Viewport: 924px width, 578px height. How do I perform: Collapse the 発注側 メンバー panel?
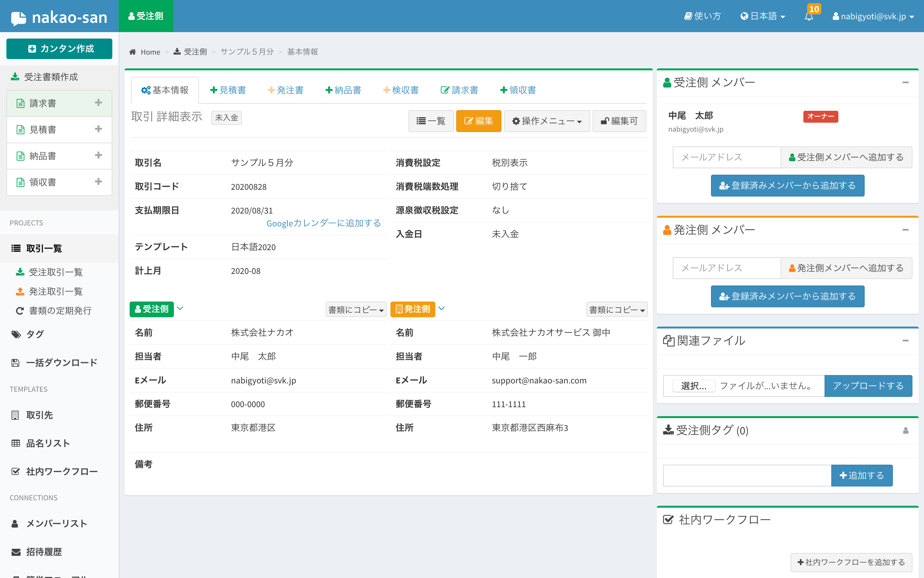point(905,230)
